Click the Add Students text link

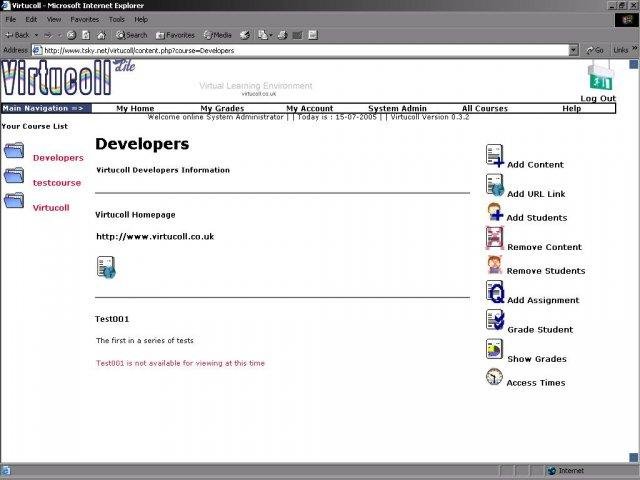pyautogui.click(x=537, y=218)
